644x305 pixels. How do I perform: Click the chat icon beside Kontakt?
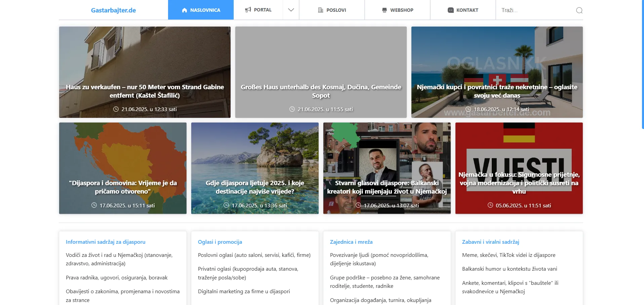point(450,10)
